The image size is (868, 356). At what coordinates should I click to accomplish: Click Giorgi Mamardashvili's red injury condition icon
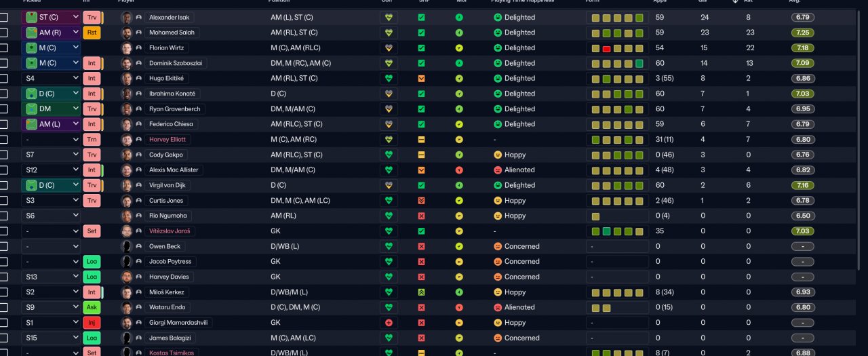coord(389,323)
